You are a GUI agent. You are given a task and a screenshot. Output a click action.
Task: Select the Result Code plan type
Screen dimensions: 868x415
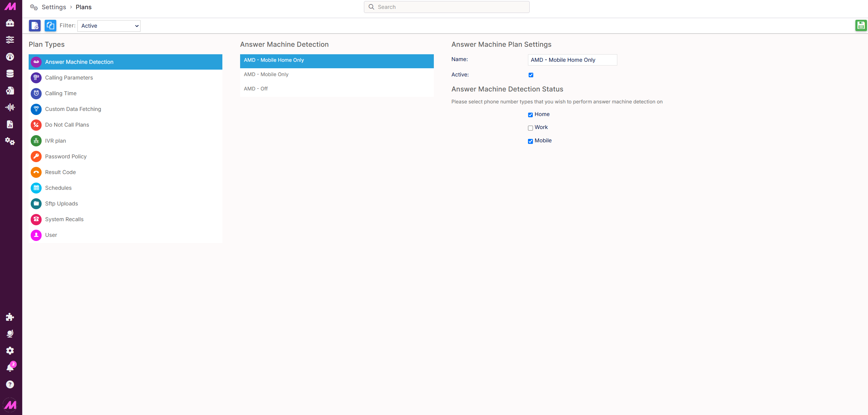tap(126, 172)
